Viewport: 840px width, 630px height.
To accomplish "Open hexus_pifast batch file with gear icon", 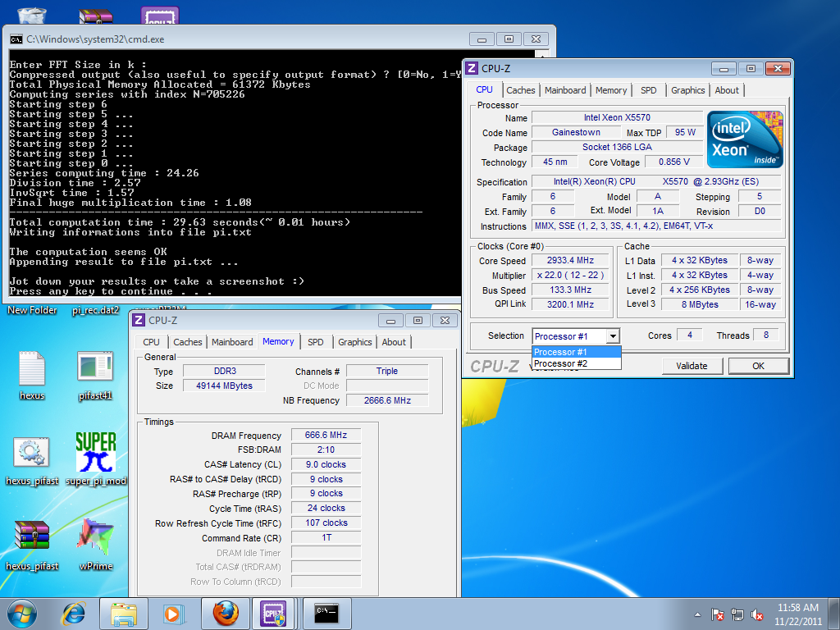I will click(32, 461).
